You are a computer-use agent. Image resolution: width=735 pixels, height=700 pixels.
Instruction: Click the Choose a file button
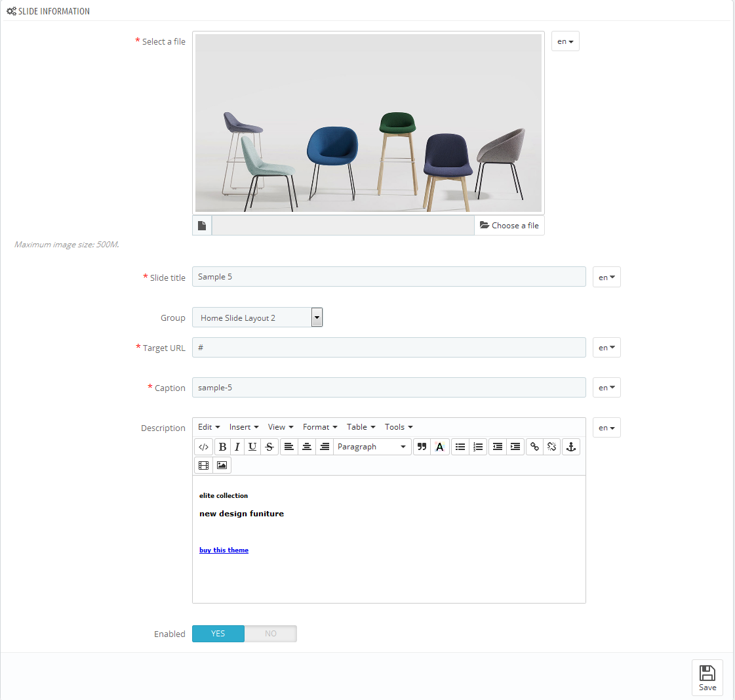tap(509, 226)
